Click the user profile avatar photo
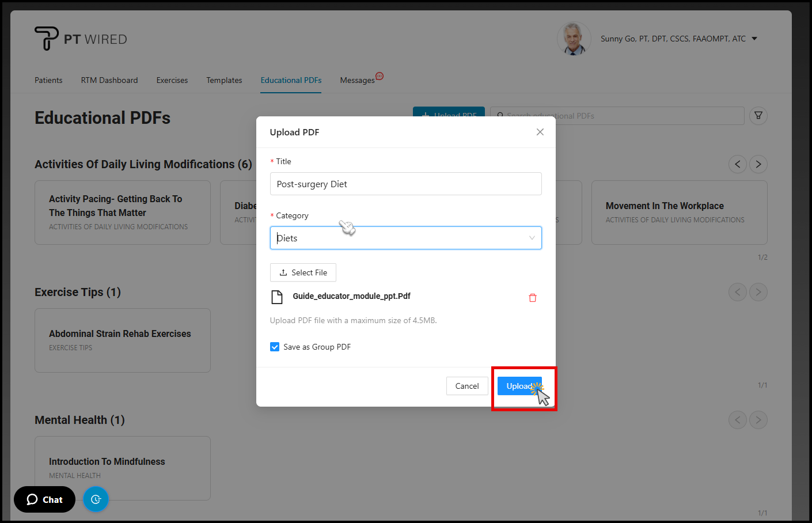The image size is (812, 523). [573, 39]
